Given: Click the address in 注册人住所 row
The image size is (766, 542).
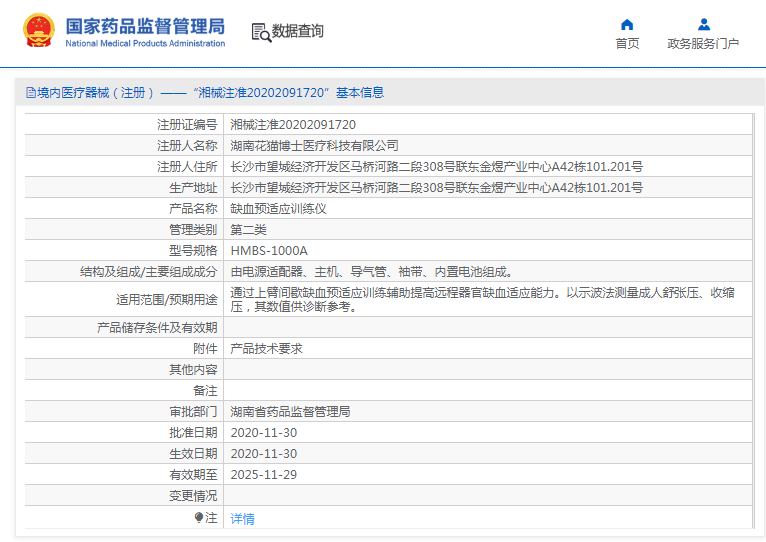Looking at the screenshot, I should pyautogui.click(x=436, y=167).
